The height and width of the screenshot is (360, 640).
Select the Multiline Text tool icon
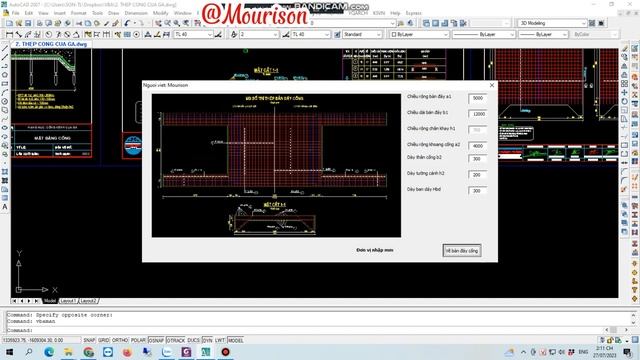[5, 207]
